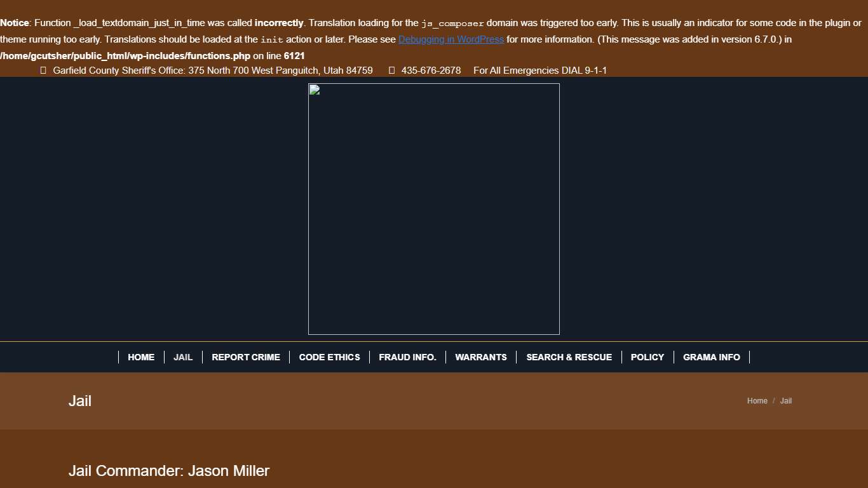Image resolution: width=868 pixels, height=488 pixels.
Task: Open the POLICY menu item
Action: [647, 357]
